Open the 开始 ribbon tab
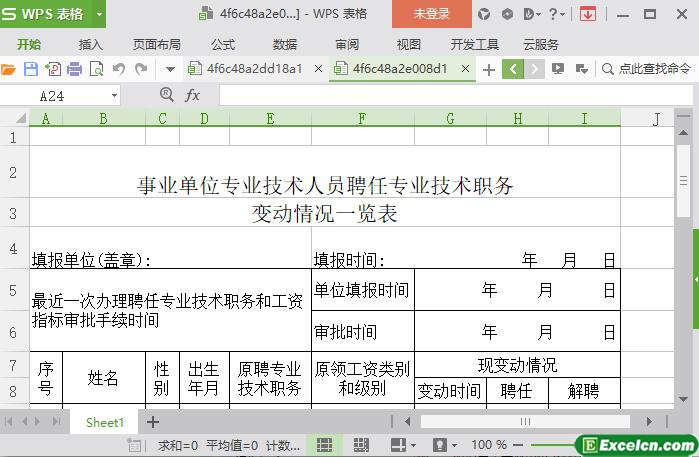699x457 pixels. pyautogui.click(x=29, y=45)
